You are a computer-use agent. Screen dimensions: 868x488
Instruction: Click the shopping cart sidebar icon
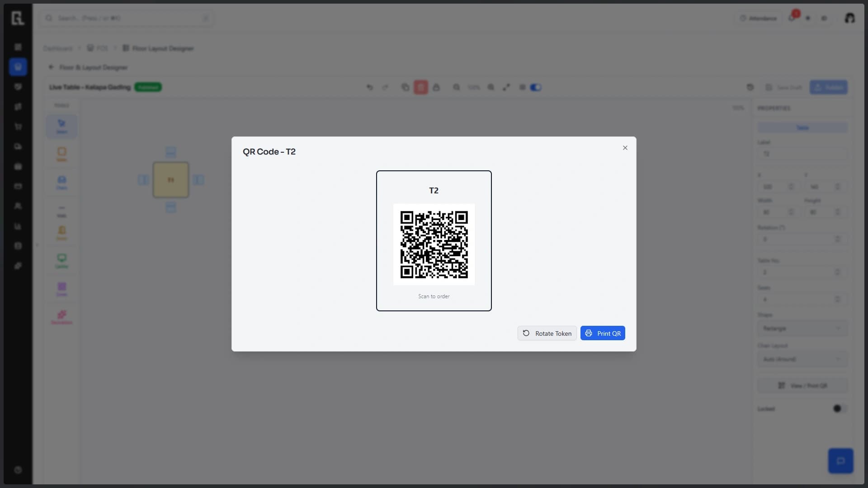point(18,127)
